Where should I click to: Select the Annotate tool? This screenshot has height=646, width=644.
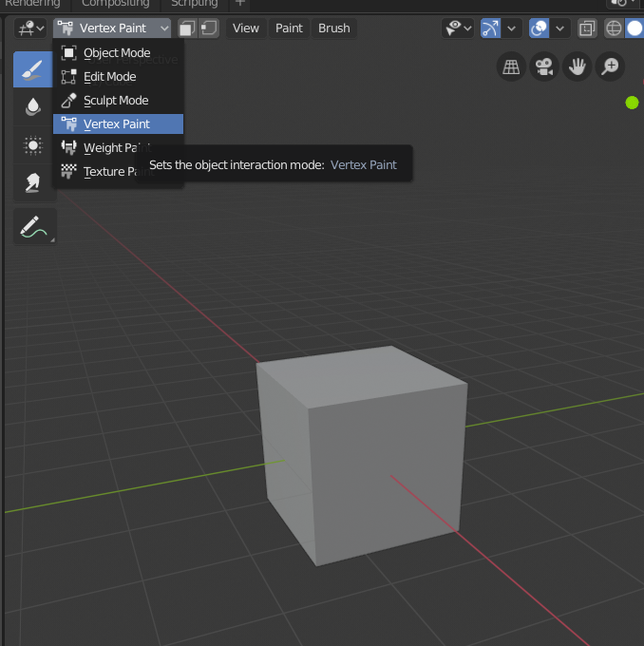point(34,227)
